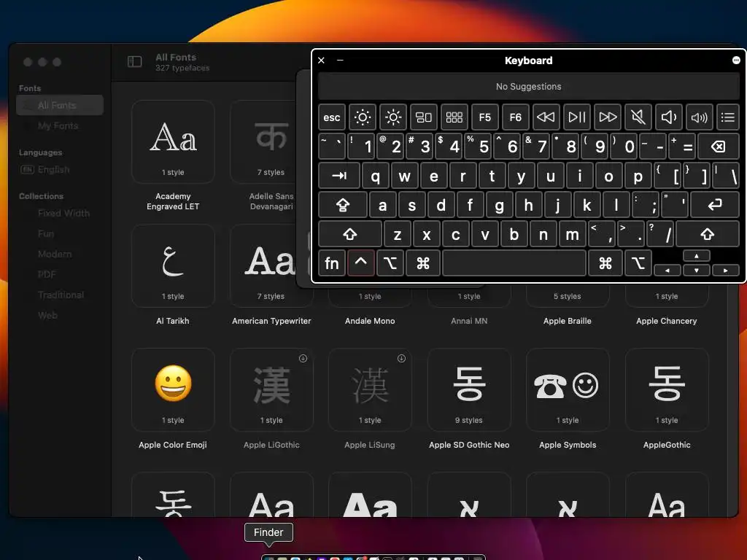Open Fun collection
Image resolution: width=747 pixels, height=560 pixels.
(x=60, y=234)
